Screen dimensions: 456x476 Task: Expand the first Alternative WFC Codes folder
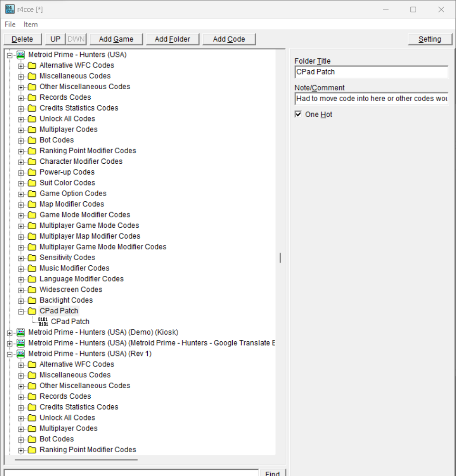click(20, 66)
